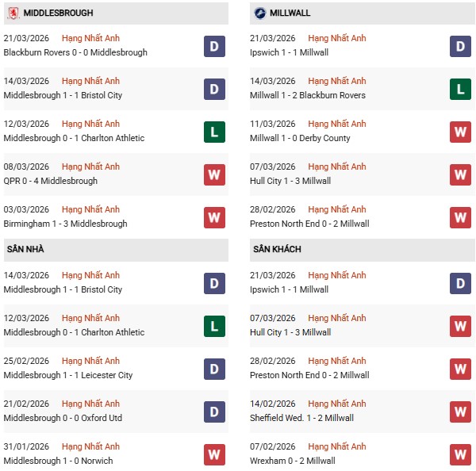476x471 pixels.
Task: Click the W badge for Millwall 1-0 Derby County
Action: [x=460, y=132]
